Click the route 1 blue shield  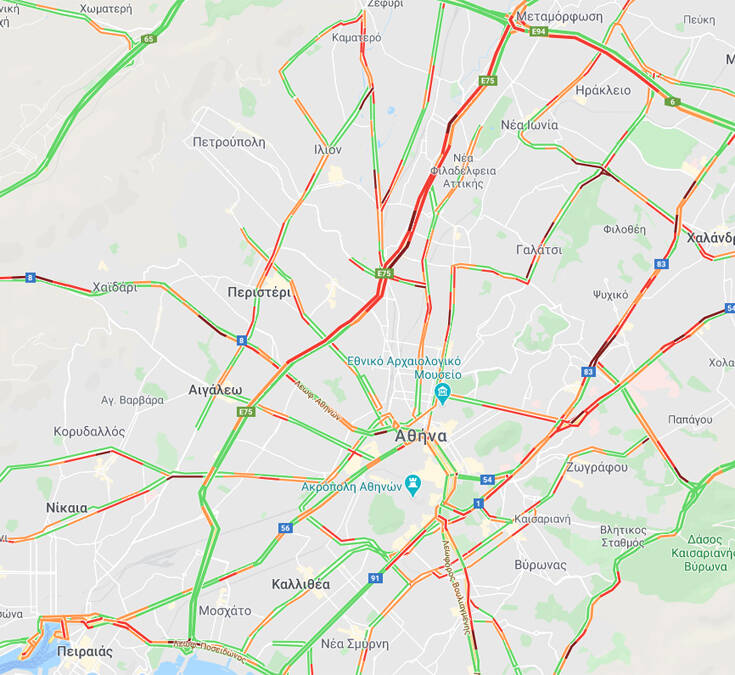[x=478, y=503]
